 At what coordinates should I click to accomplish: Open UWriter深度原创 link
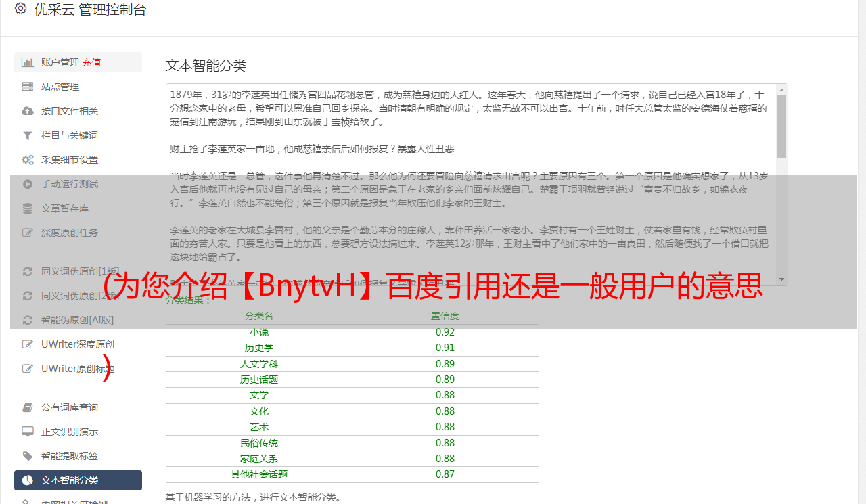click(78, 344)
